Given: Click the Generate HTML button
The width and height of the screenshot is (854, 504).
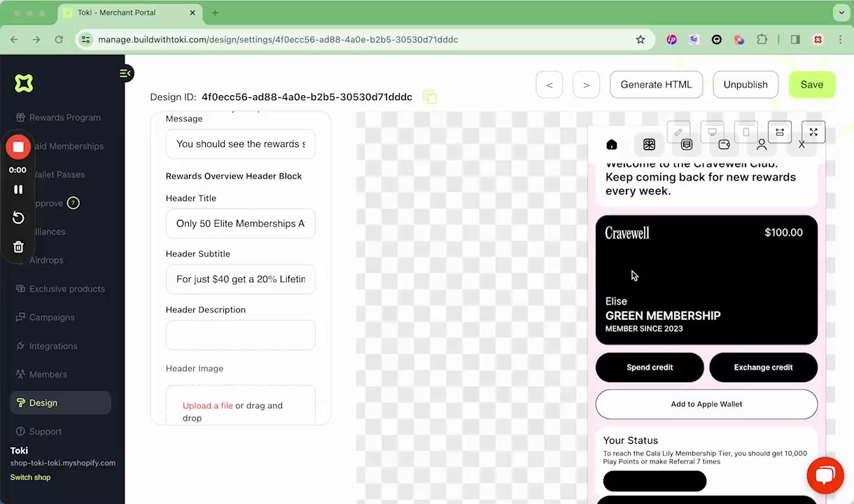Looking at the screenshot, I should (656, 85).
